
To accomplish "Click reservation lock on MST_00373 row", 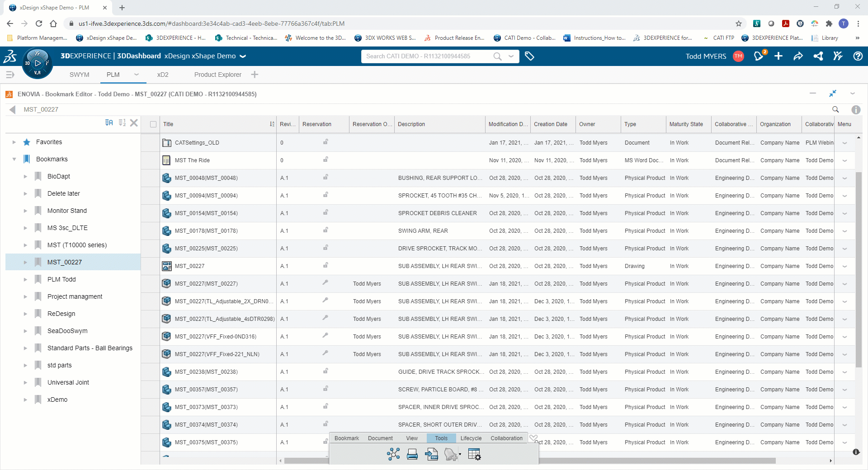I will pos(325,406).
